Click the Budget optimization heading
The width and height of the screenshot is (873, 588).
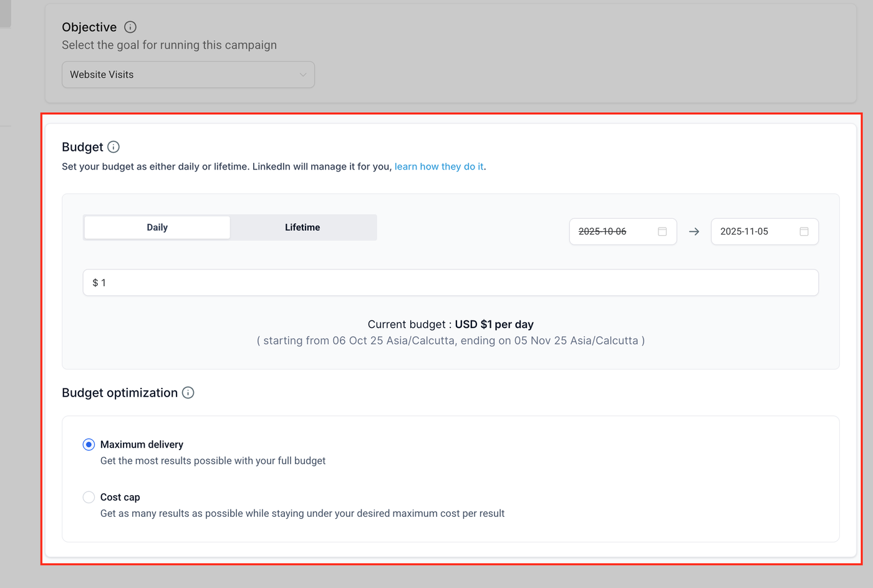[x=120, y=393]
